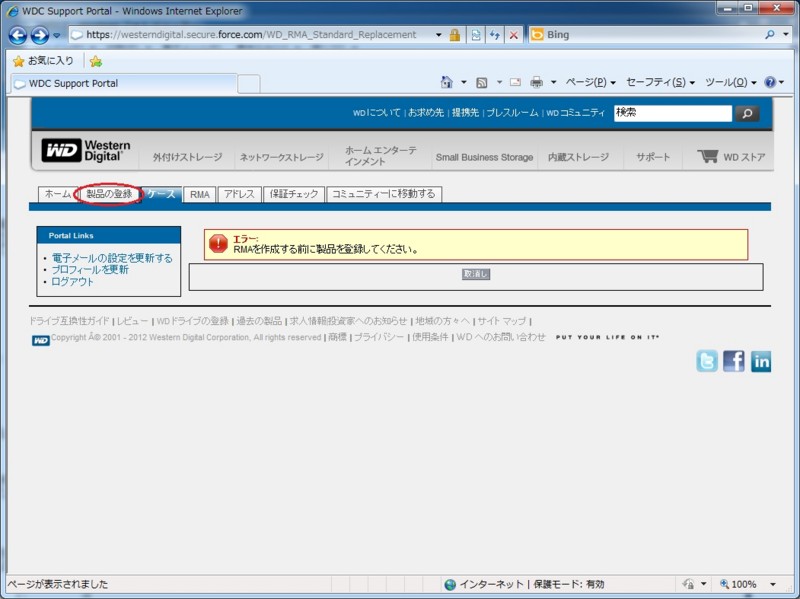
Task: Click the ログアウト link
Action: (x=72, y=282)
